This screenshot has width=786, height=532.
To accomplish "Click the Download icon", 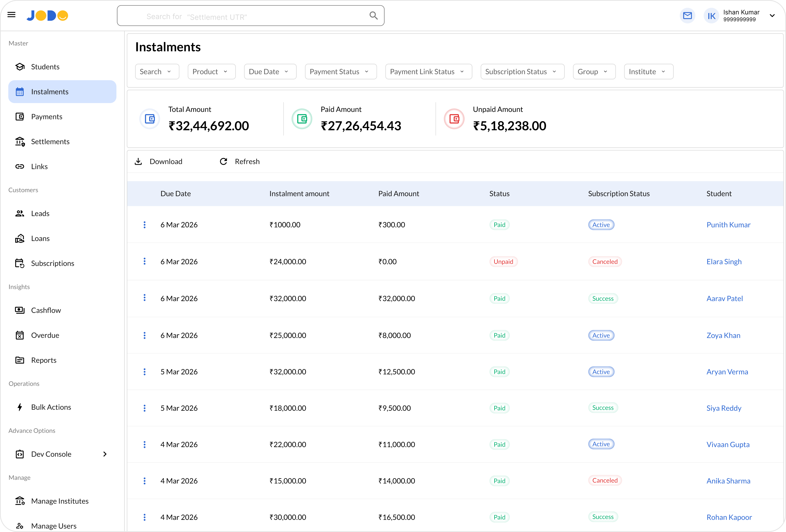I will pos(138,162).
